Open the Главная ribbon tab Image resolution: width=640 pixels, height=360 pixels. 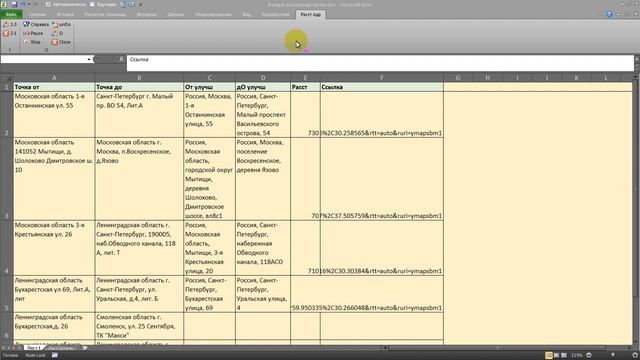(x=38, y=14)
